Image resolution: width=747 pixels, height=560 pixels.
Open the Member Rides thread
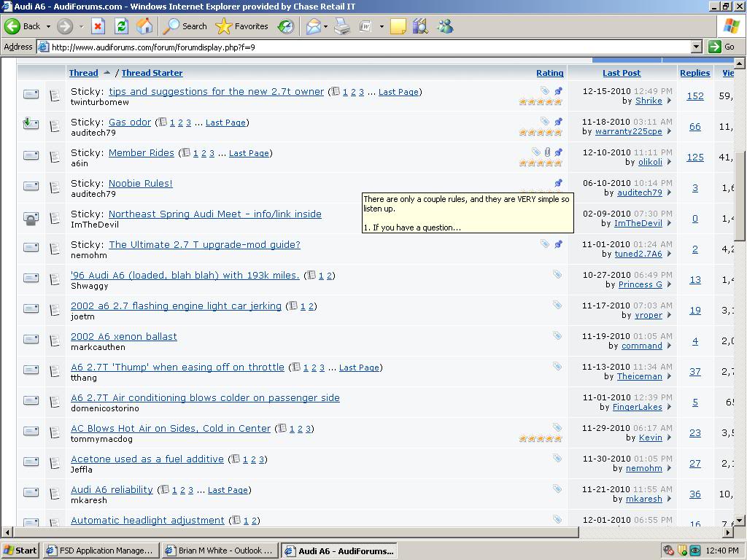click(141, 152)
